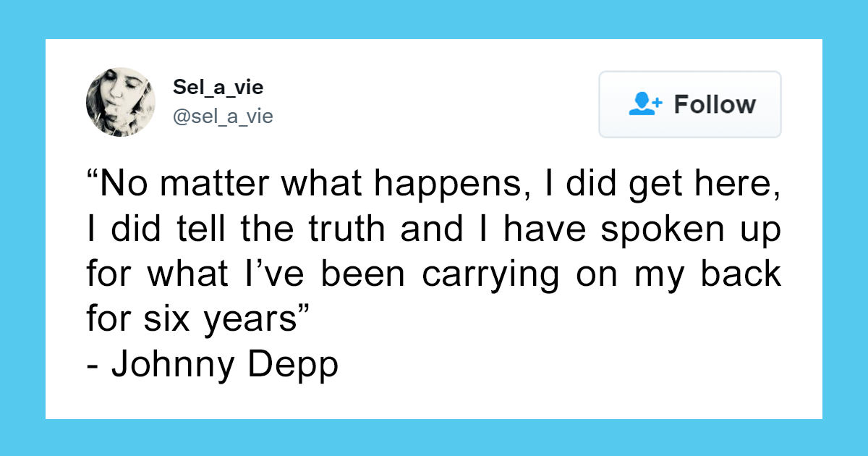Click the word "Depp" in the attribution

pos(294,366)
